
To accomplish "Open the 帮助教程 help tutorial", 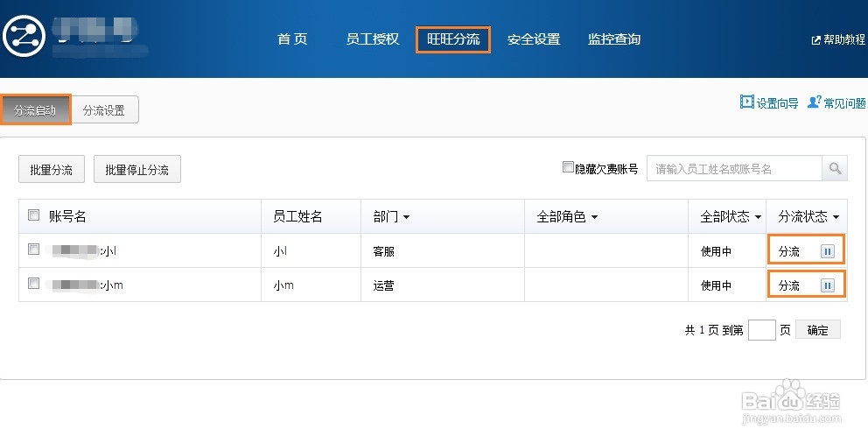I will coord(838,39).
